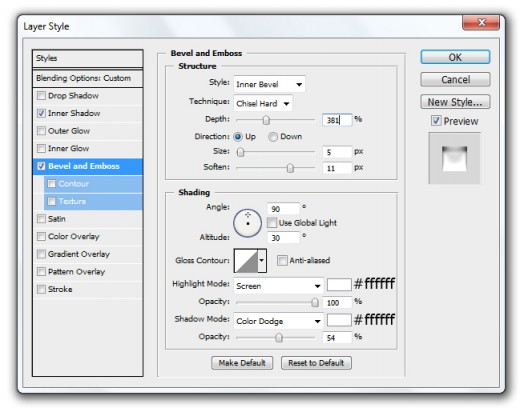
Task: Enable the Gradient Overlay checkbox
Action: pos(41,254)
